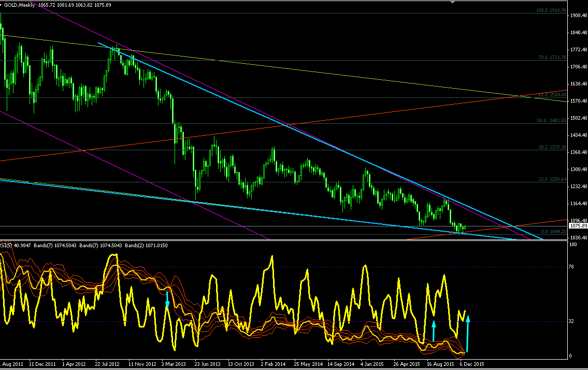588x370 pixels.
Task: Click the 1638.40 price scale value
Action: point(579,83)
